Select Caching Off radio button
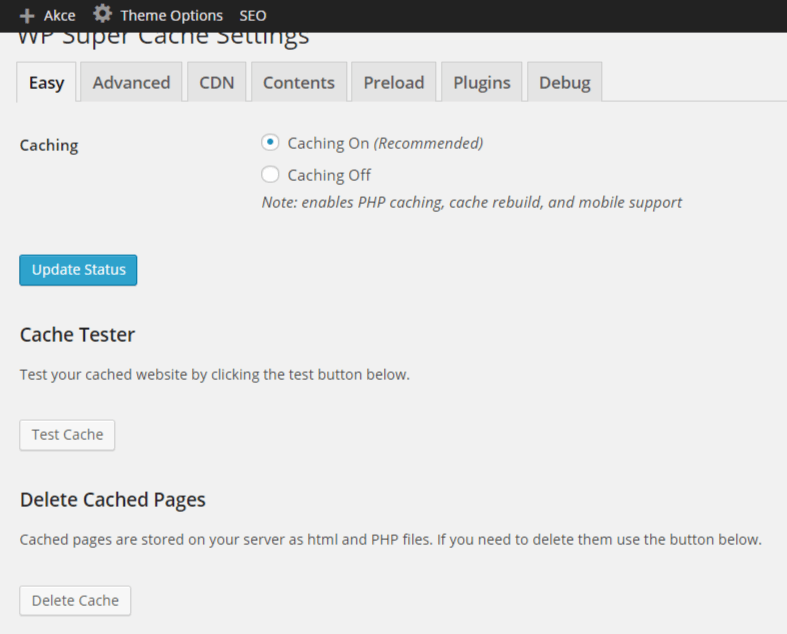The width and height of the screenshot is (787, 634). [x=270, y=175]
